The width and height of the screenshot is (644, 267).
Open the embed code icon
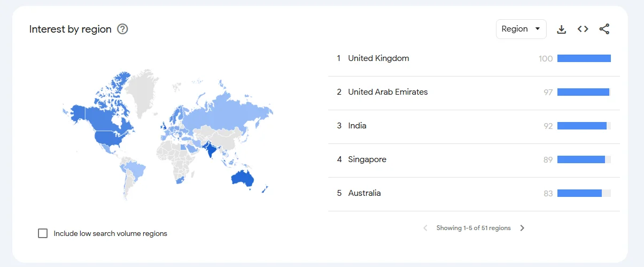click(x=583, y=29)
